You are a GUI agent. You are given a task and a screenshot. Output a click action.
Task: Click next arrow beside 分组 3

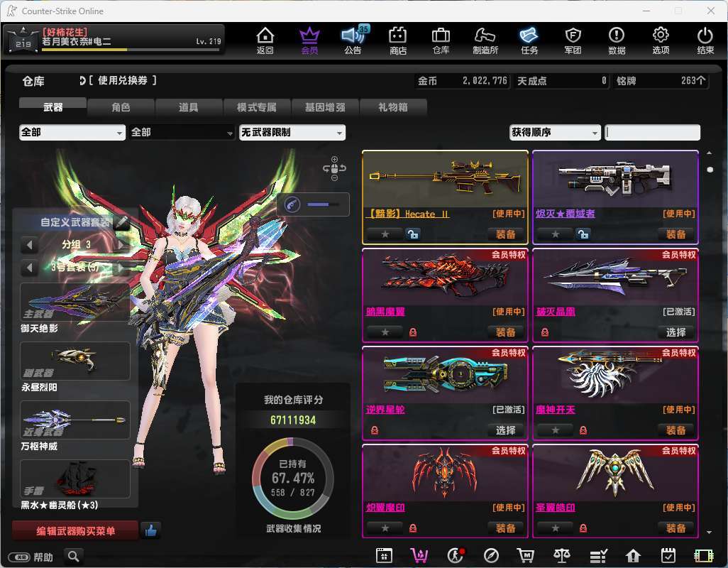(x=121, y=244)
